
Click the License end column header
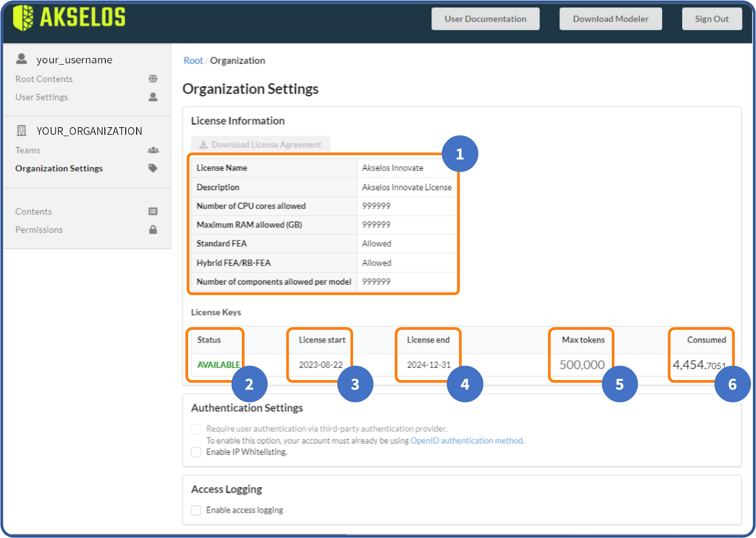[429, 340]
